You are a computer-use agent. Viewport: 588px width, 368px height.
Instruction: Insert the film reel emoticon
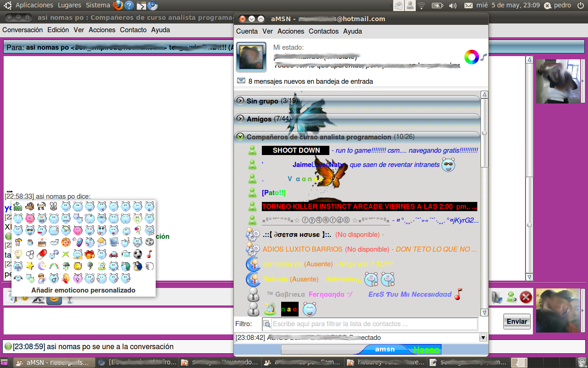click(x=149, y=242)
